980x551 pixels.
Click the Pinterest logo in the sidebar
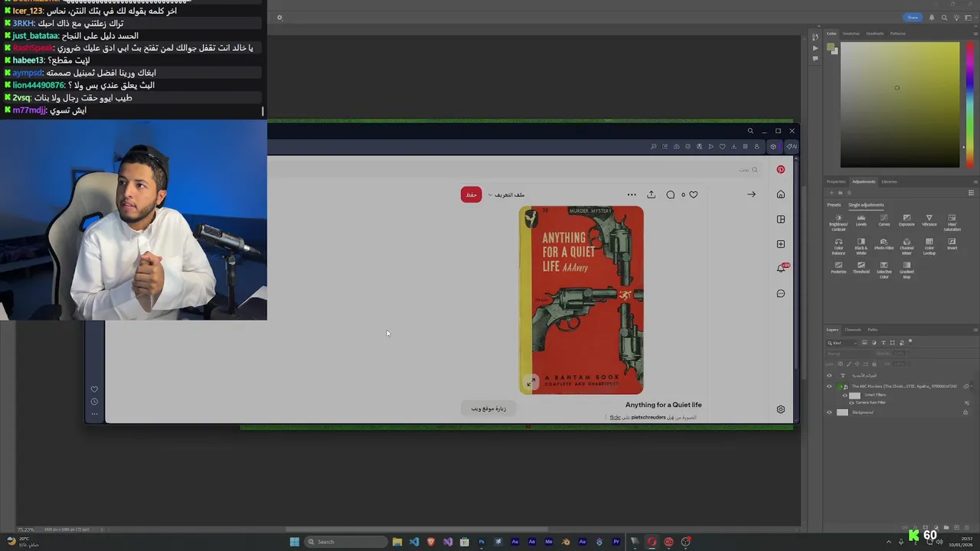781,170
